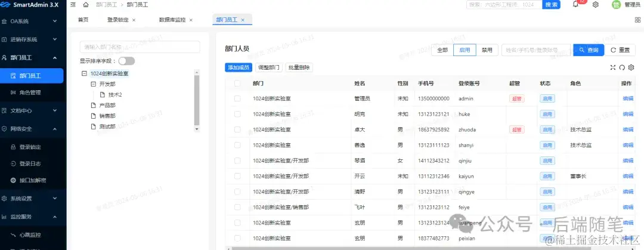This screenshot has width=644, height=250.
Task: Toggle table fullscreen icon
Action: (x=613, y=67)
